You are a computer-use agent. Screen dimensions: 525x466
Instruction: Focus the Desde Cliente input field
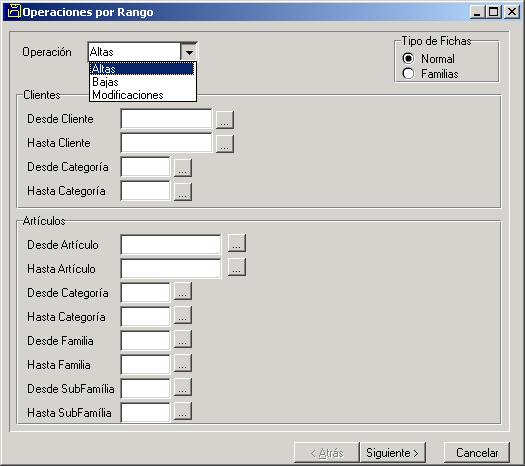point(166,119)
